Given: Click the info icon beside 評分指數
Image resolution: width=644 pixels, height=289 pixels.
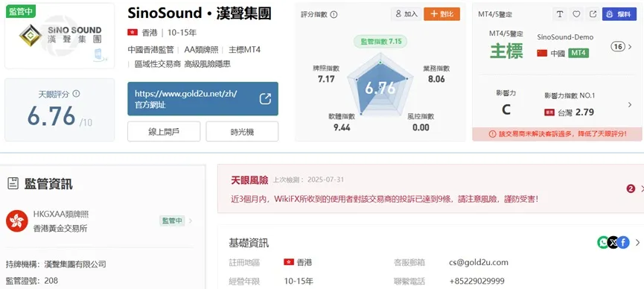Looking at the screenshot, I should tap(334, 14).
